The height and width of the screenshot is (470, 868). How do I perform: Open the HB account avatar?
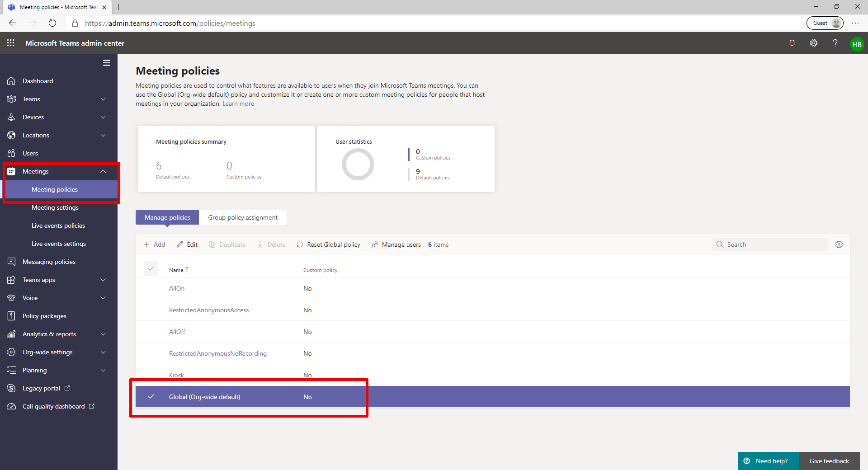pos(857,44)
